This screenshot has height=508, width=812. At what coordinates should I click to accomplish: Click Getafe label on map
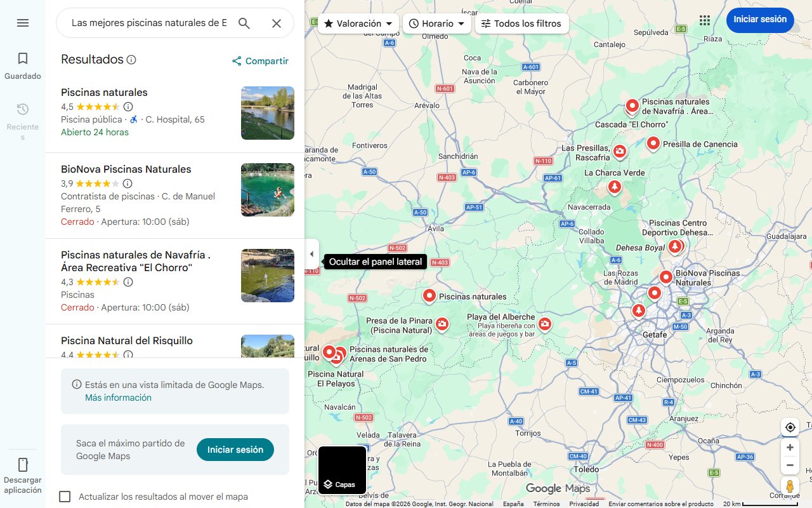[654, 335]
